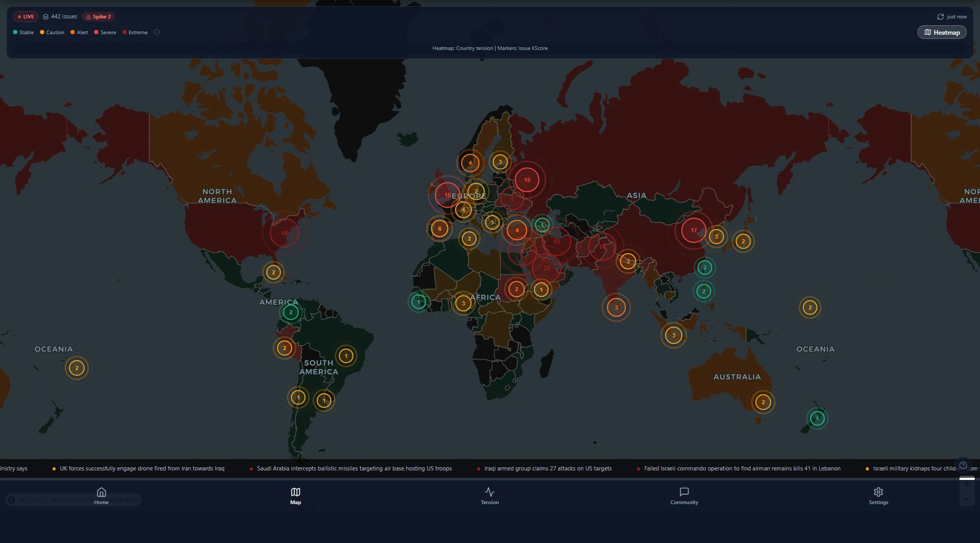Open the 2-issue marker near Cuba and Florida

pyautogui.click(x=274, y=272)
